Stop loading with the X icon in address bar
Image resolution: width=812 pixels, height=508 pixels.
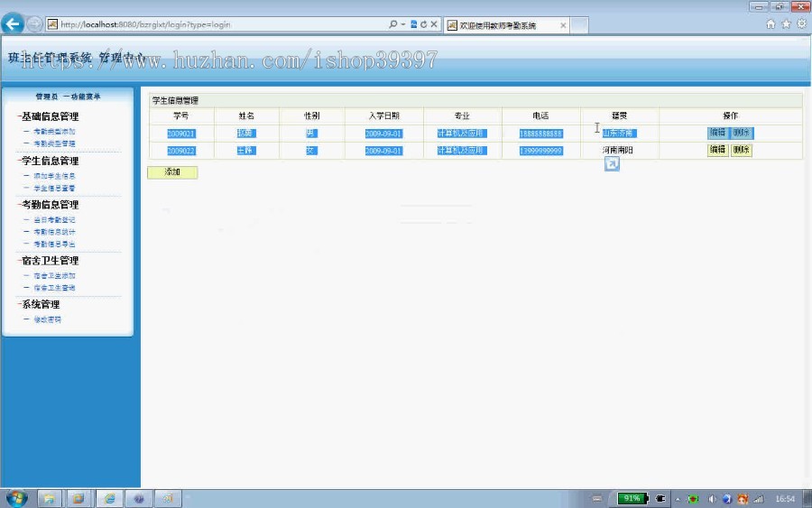tap(434, 24)
